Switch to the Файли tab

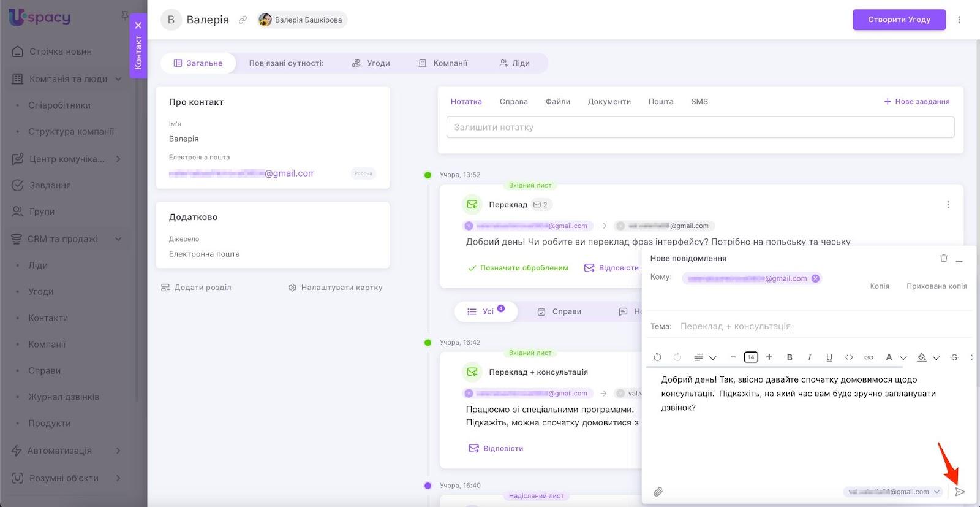pyautogui.click(x=557, y=102)
